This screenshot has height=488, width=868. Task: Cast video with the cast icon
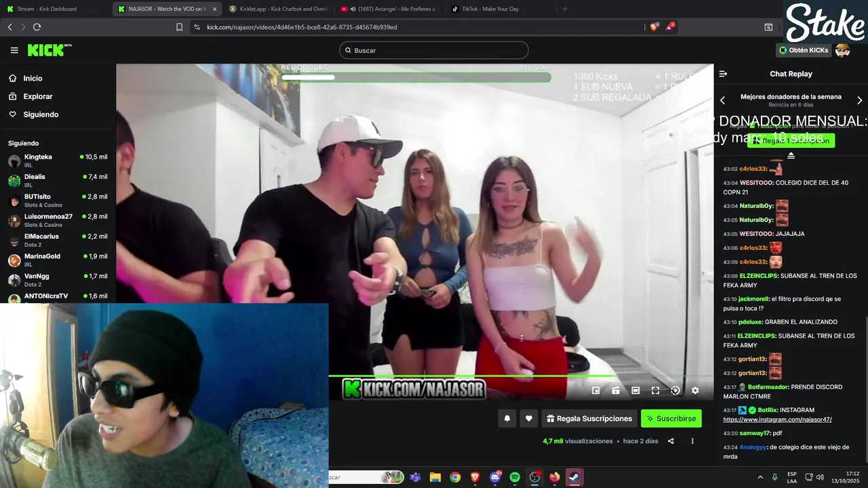click(x=616, y=390)
